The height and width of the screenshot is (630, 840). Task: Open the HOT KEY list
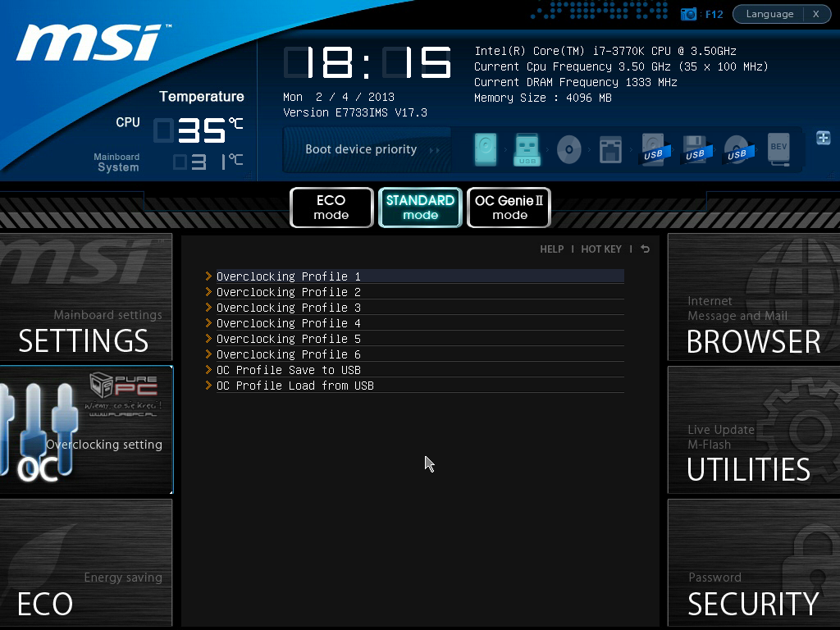(601, 249)
